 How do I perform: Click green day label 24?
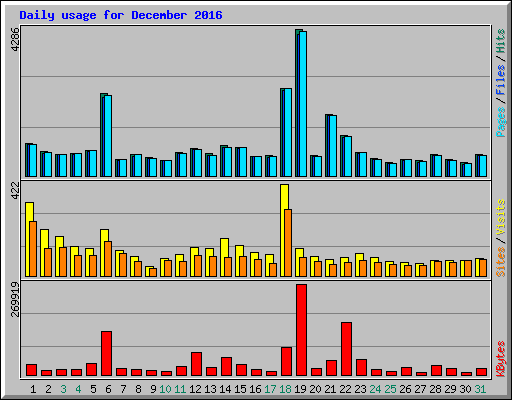pos(375,389)
